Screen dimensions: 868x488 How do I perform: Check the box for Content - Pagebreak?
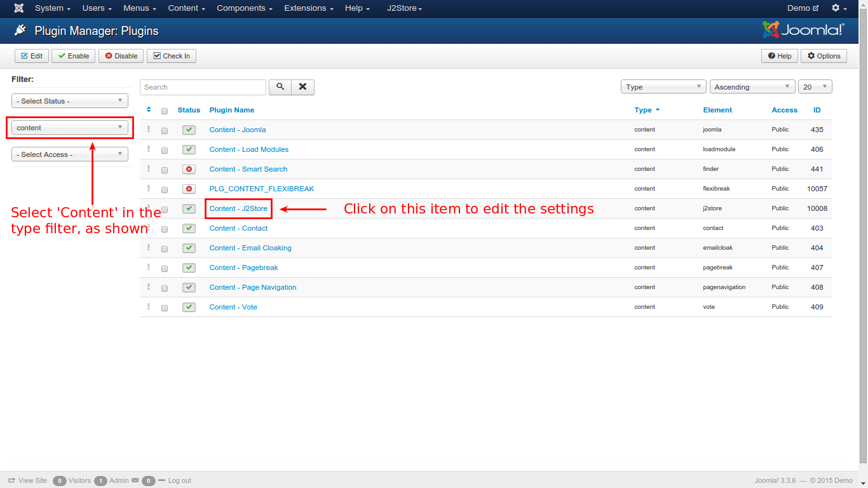165,268
